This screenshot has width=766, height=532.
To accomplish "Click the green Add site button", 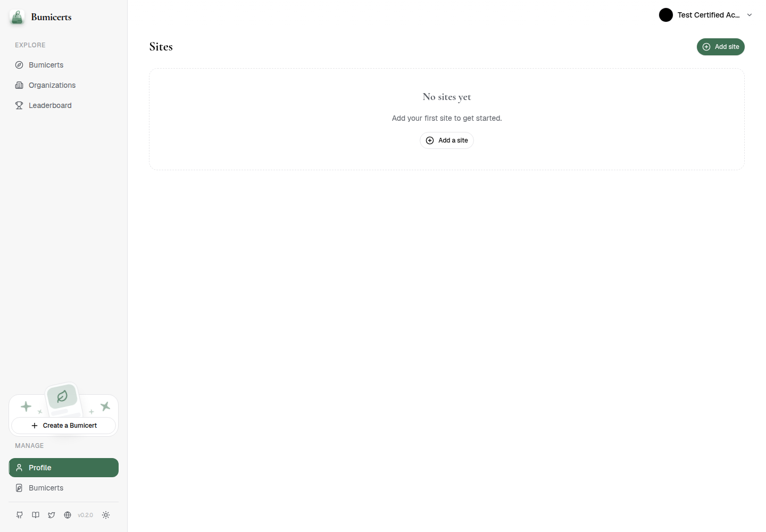I will tap(721, 47).
